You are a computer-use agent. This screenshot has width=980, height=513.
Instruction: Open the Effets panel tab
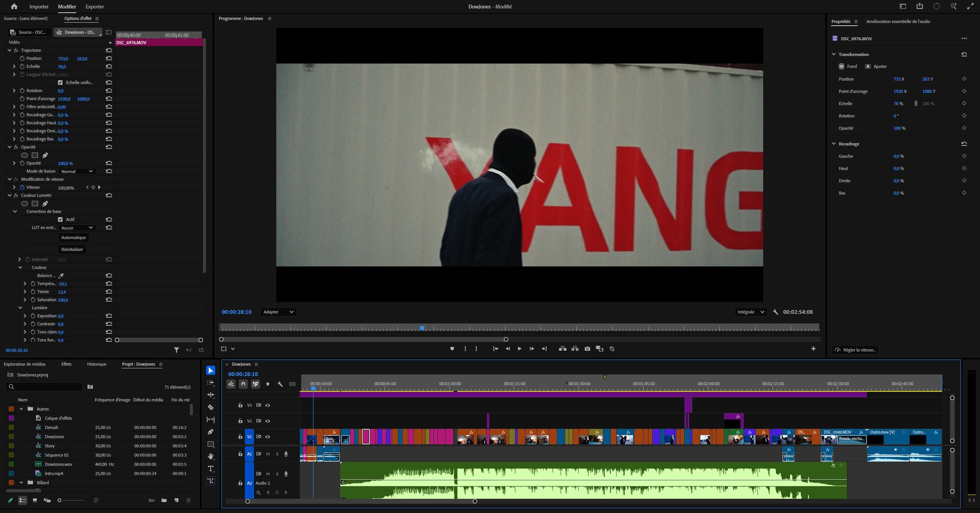(x=66, y=364)
